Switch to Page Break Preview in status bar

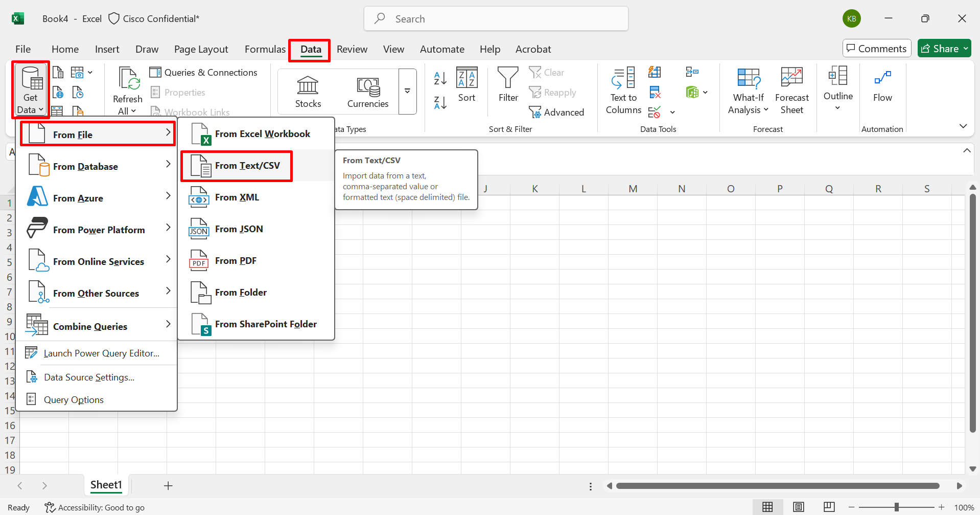pos(829,507)
